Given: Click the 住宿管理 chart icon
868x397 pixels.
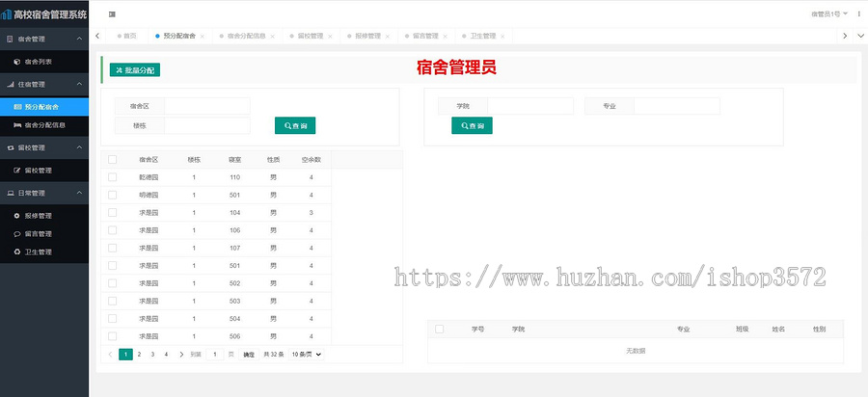Looking at the screenshot, I should click(x=10, y=85).
